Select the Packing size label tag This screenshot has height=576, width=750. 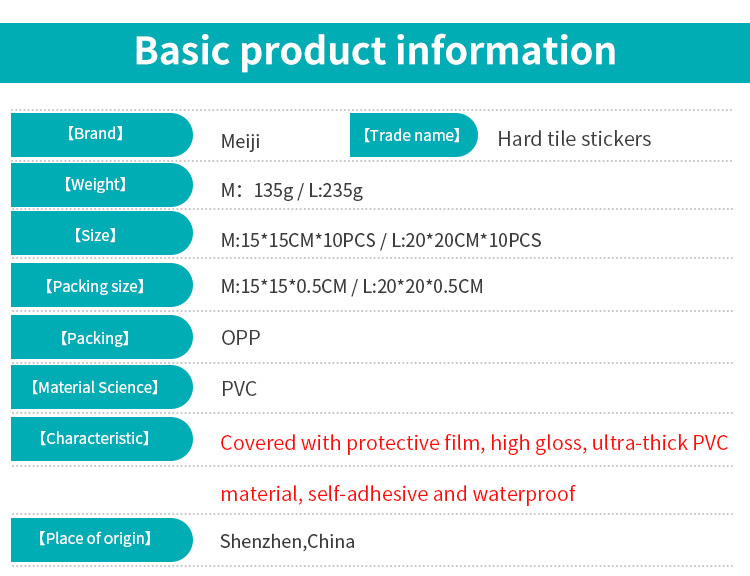(x=96, y=287)
